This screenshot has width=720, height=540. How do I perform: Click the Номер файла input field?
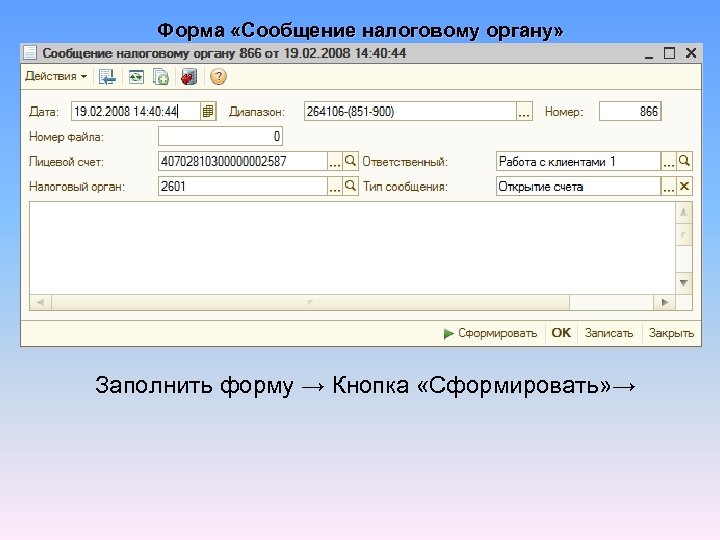pyautogui.click(x=220, y=136)
